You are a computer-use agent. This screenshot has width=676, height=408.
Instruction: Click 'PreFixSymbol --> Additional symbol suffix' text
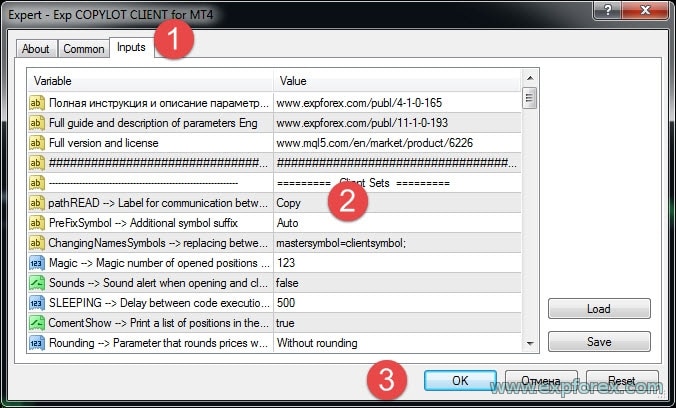click(143, 223)
